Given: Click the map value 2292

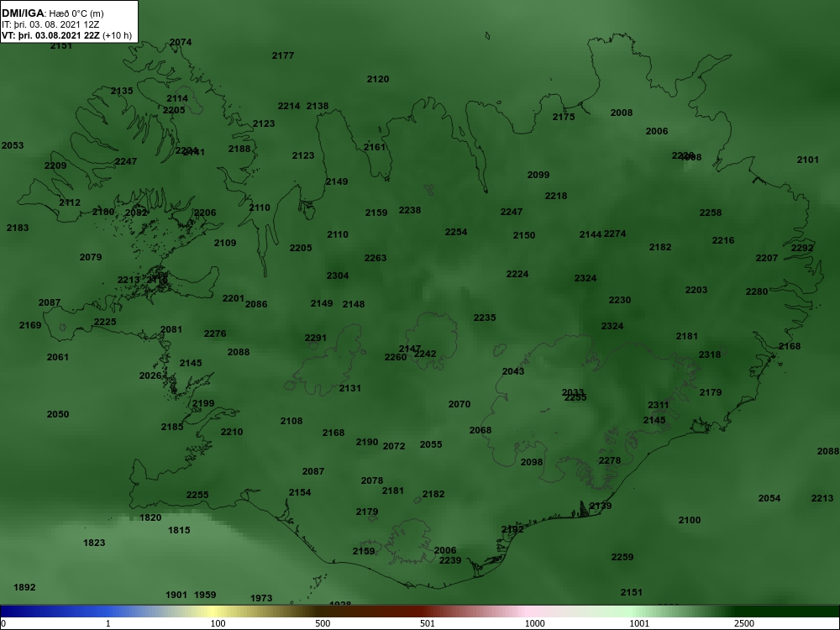Looking at the screenshot, I should tap(802, 248).
